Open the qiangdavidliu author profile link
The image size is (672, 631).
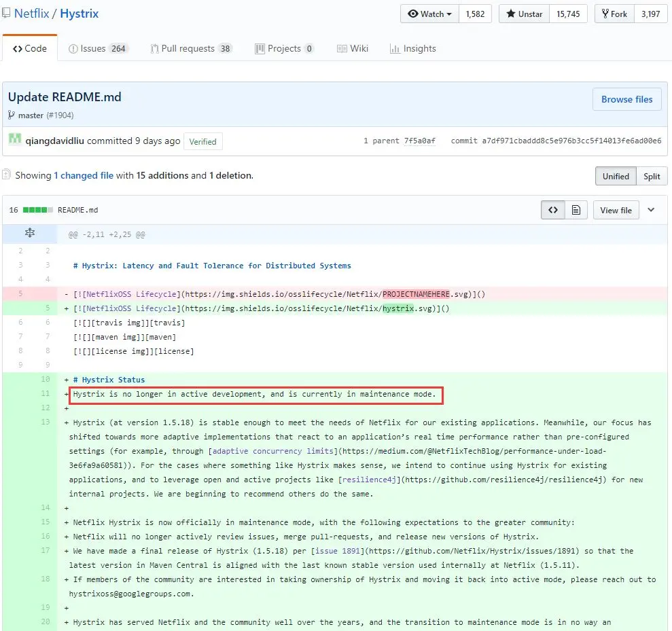click(x=55, y=141)
